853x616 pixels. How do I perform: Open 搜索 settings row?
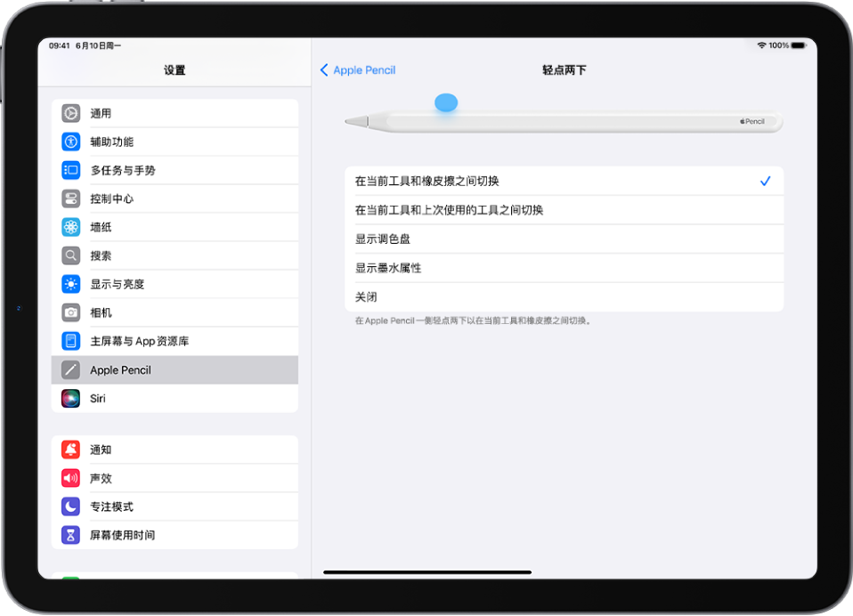(x=175, y=255)
